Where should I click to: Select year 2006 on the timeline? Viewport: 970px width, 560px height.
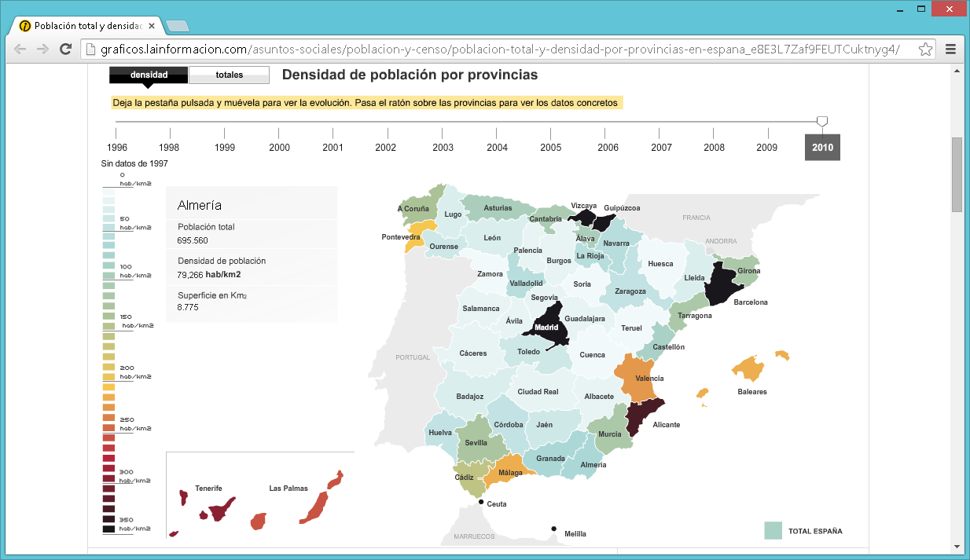(608, 147)
